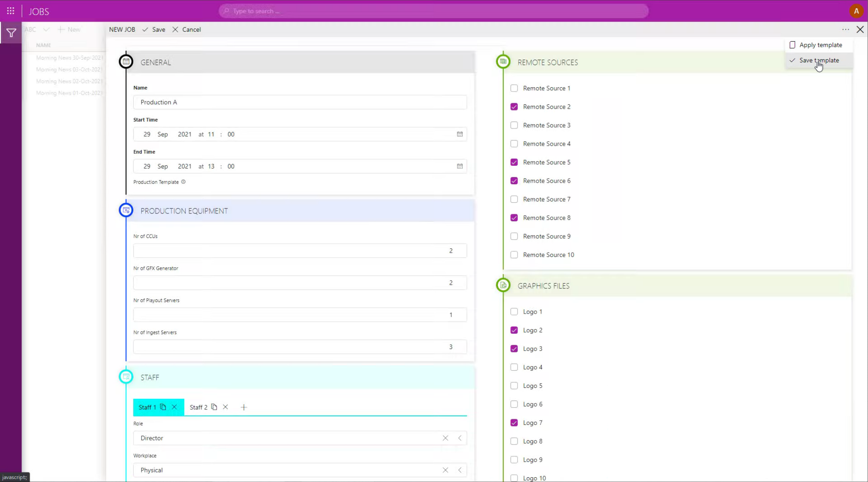Duplicate the Staff 1 tab
868x482 pixels.
click(163, 407)
